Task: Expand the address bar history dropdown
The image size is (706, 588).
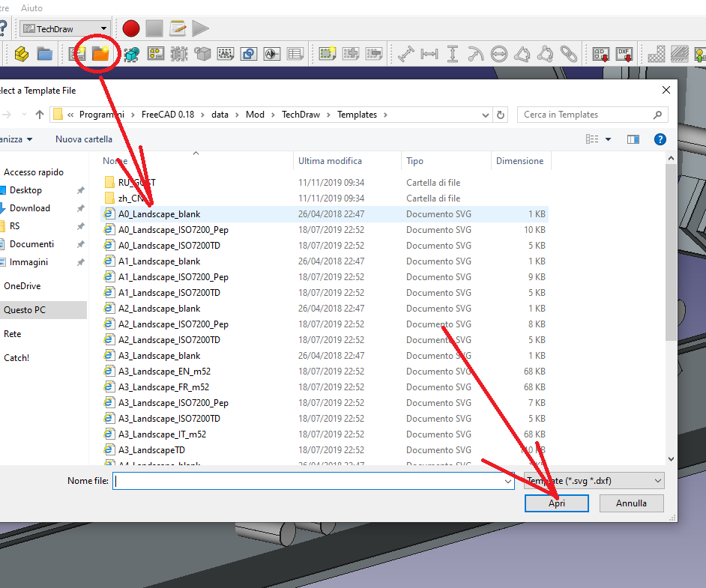Action: click(486, 115)
